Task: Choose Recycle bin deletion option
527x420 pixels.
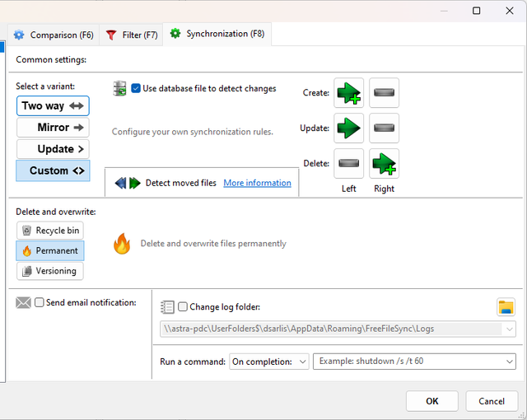Action: [x=50, y=231]
